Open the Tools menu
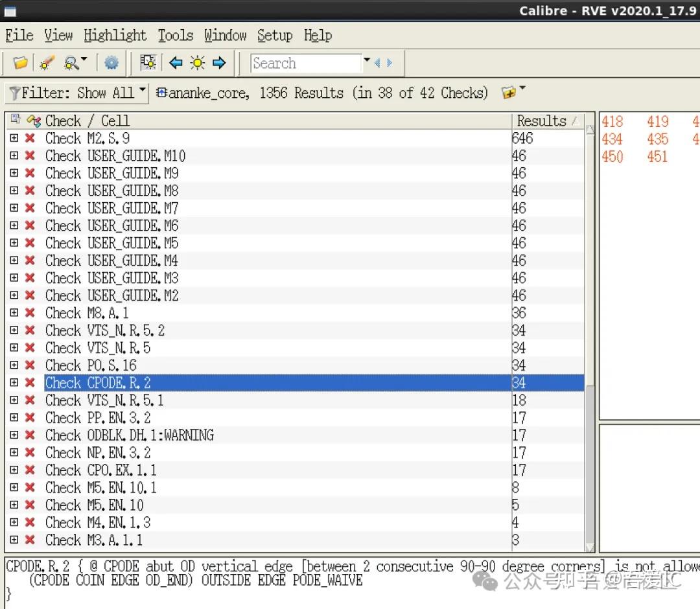 (x=175, y=36)
